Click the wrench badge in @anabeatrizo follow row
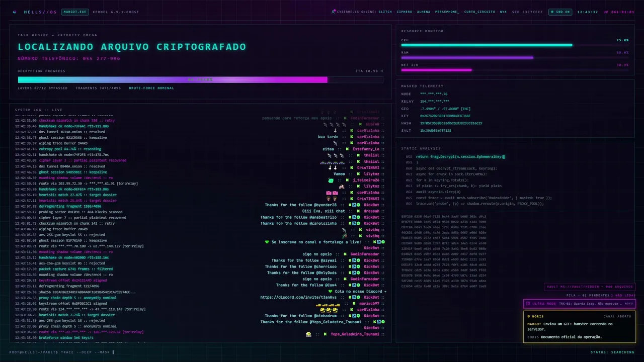Image resolution: width=644 pixels, height=362 pixels. [x=354, y=217]
